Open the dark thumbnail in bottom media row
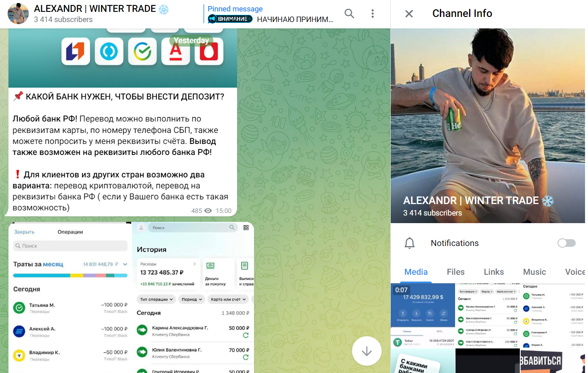Screen dimensions: 588x373 (x=488, y=361)
